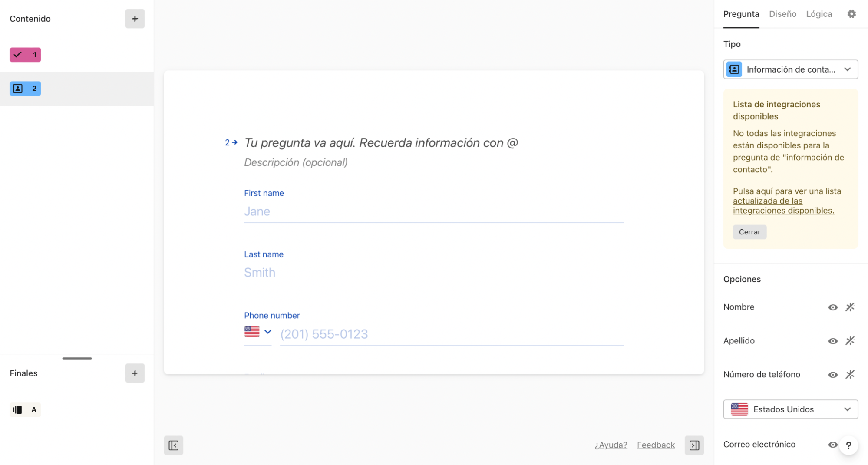The width and height of the screenshot is (868, 465).
Task: Click the Contenido heading text
Action: (30, 19)
